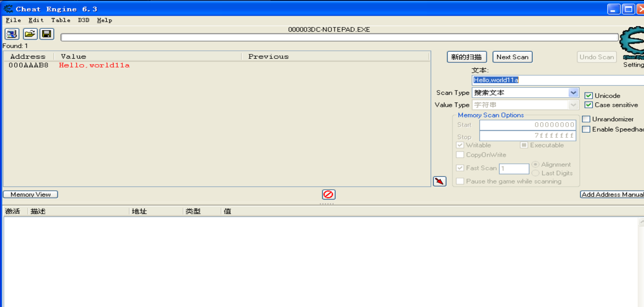Open the D3D menu
The height and width of the screenshot is (307, 644).
point(84,20)
